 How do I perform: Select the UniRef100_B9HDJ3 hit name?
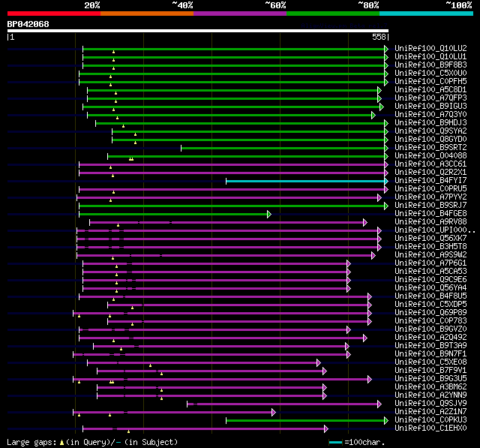(430, 123)
